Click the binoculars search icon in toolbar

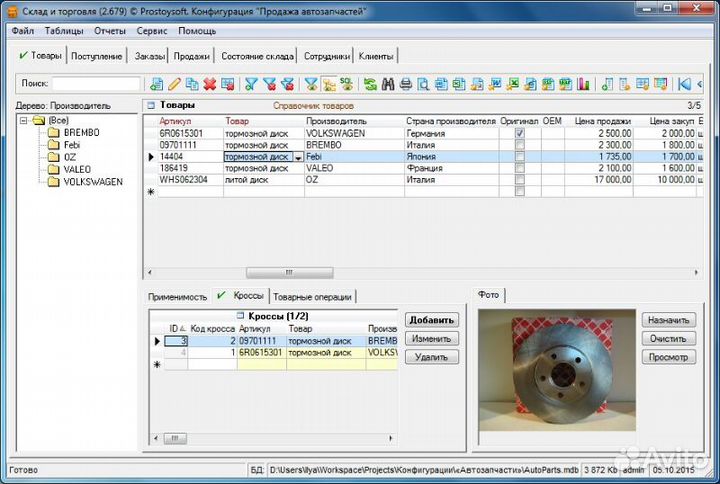click(x=389, y=84)
